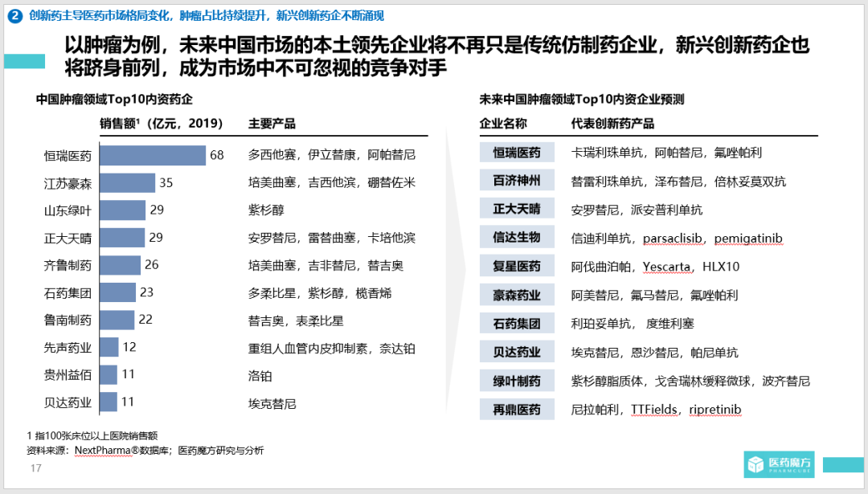The image size is (868, 494).
Task: Click the 信达生物 box in the forecast table
Action: pos(517,238)
